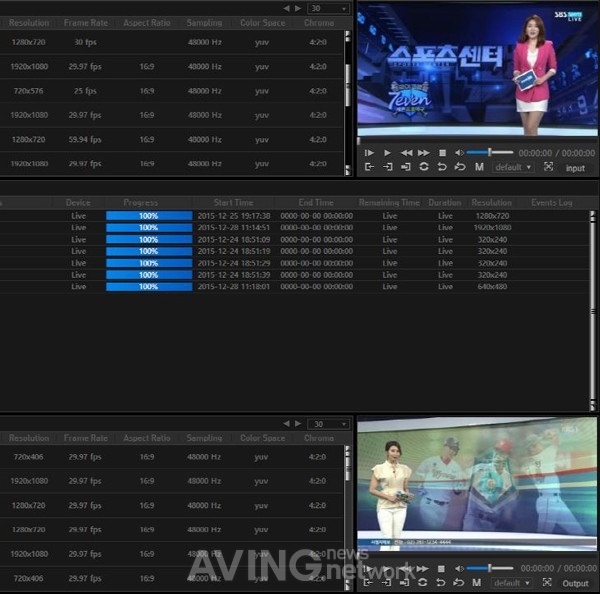Open the top list page-size dropdown showing 30

pos(329,8)
